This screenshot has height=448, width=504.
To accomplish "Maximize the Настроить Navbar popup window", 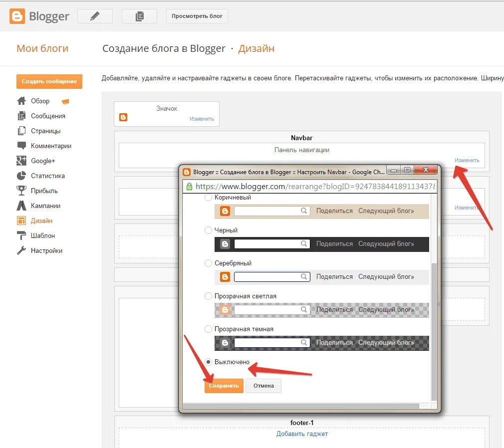I will [x=407, y=170].
